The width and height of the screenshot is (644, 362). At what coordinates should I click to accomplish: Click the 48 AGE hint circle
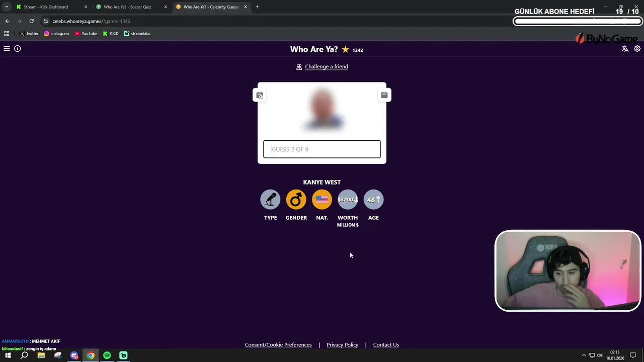click(373, 200)
